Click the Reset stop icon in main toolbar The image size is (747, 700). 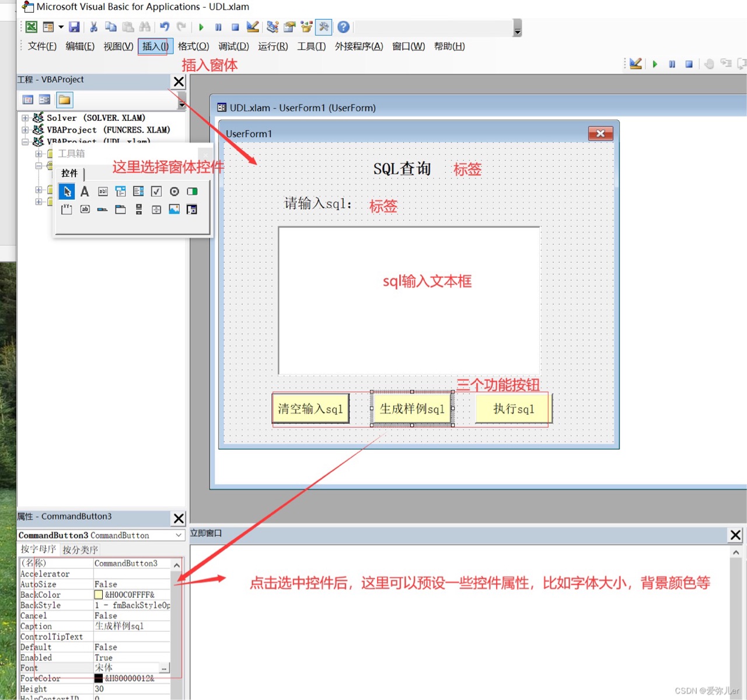click(235, 27)
